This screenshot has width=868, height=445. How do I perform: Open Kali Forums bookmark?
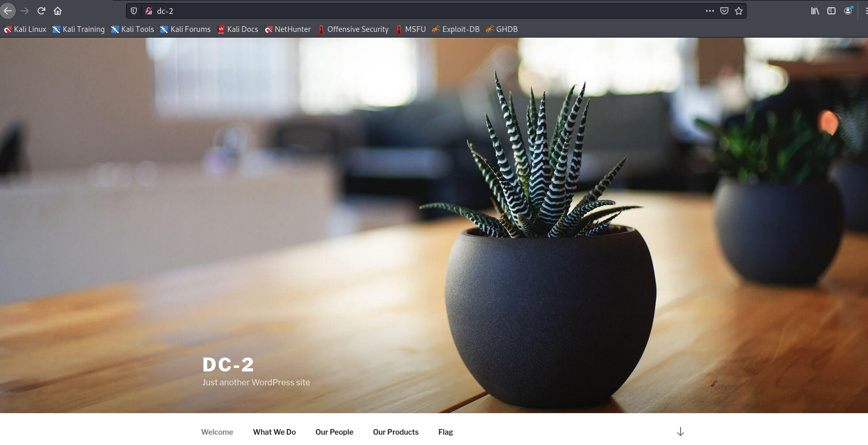(x=185, y=29)
